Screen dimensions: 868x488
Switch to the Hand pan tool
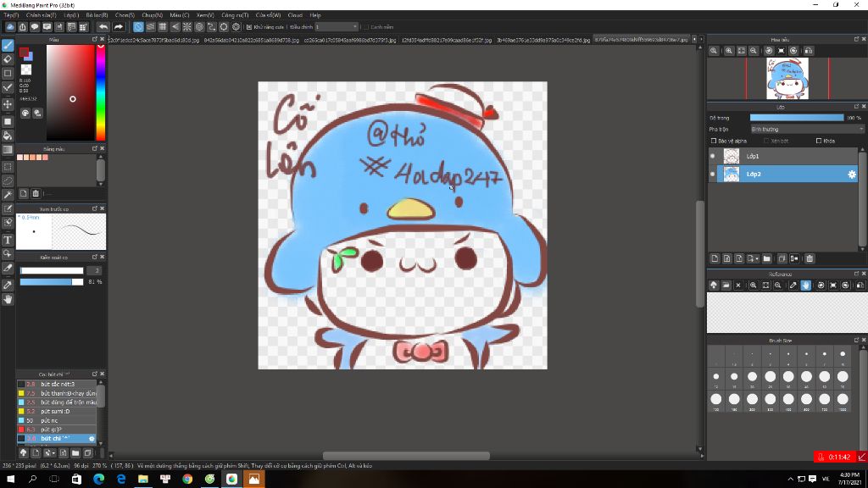8,299
